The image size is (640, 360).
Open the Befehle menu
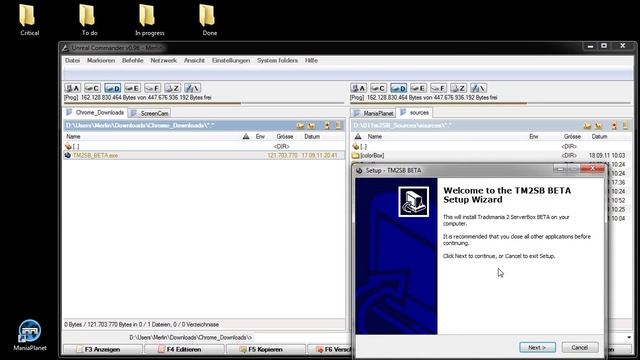click(x=133, y=60)
